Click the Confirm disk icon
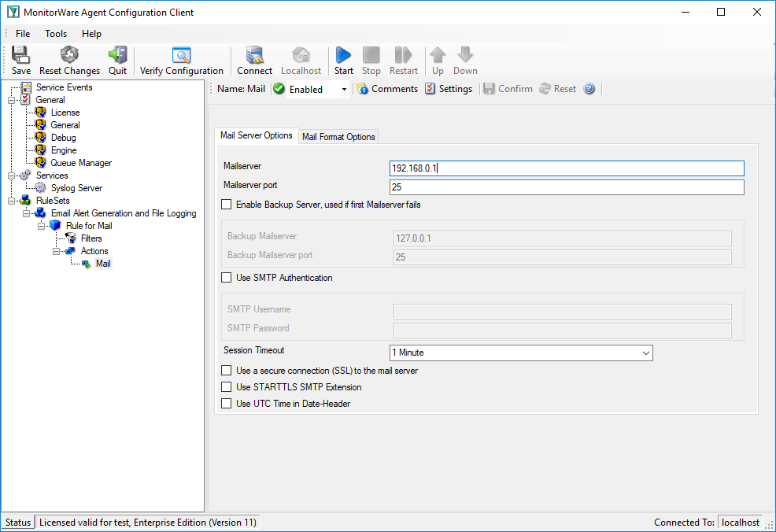 pyautogui.click(x=489, y=89)
